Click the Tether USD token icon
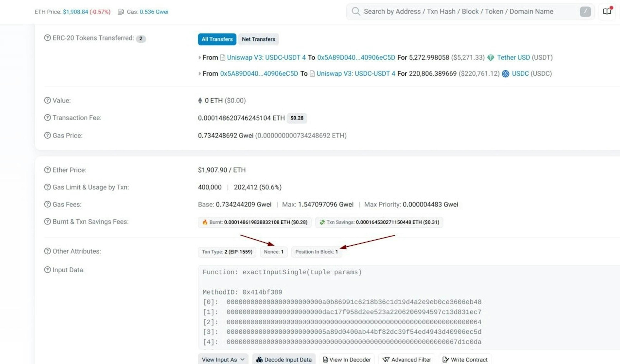This screenshot has height=364, width=620. coord(491,58)
